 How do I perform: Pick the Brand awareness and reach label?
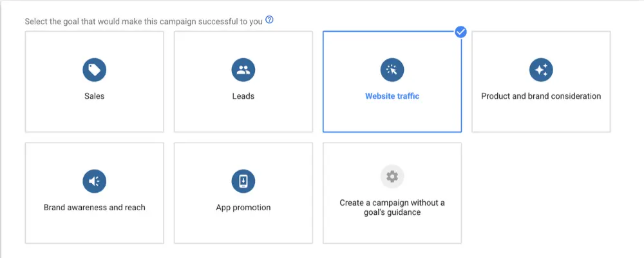point(95,208)
